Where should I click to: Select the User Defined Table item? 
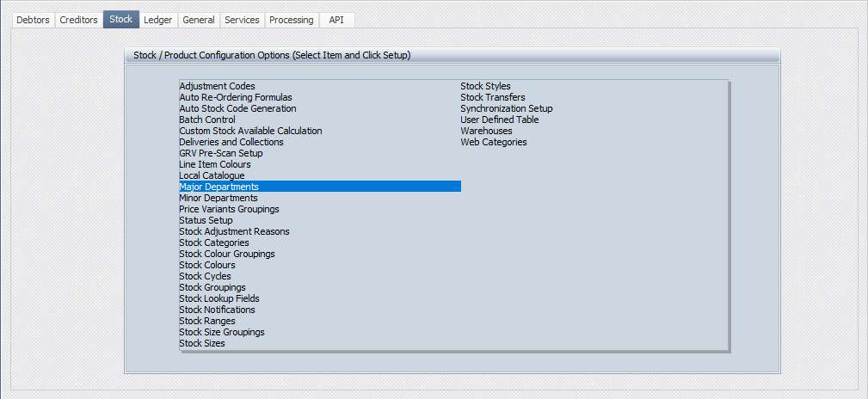tap(499, 120)
